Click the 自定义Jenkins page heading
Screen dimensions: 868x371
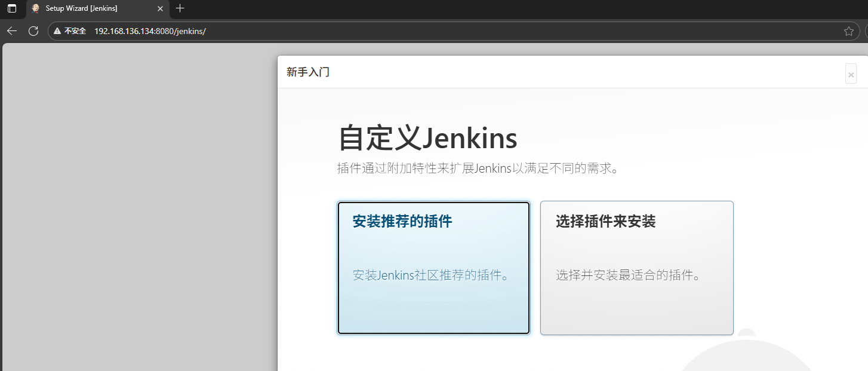[x=427, y=138]
